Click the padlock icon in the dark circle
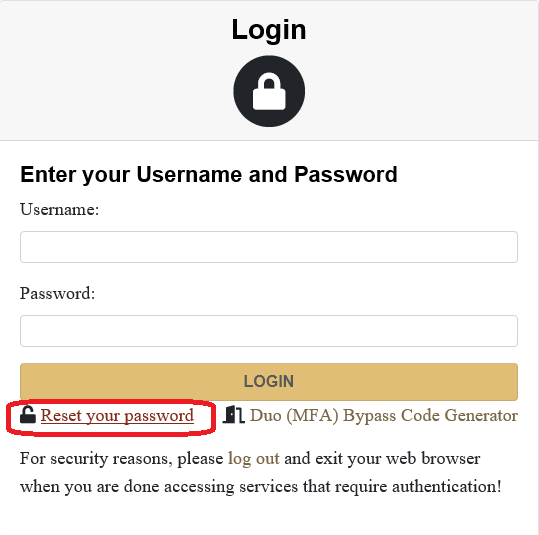This screenshot has width=539, height=535. 269,91
